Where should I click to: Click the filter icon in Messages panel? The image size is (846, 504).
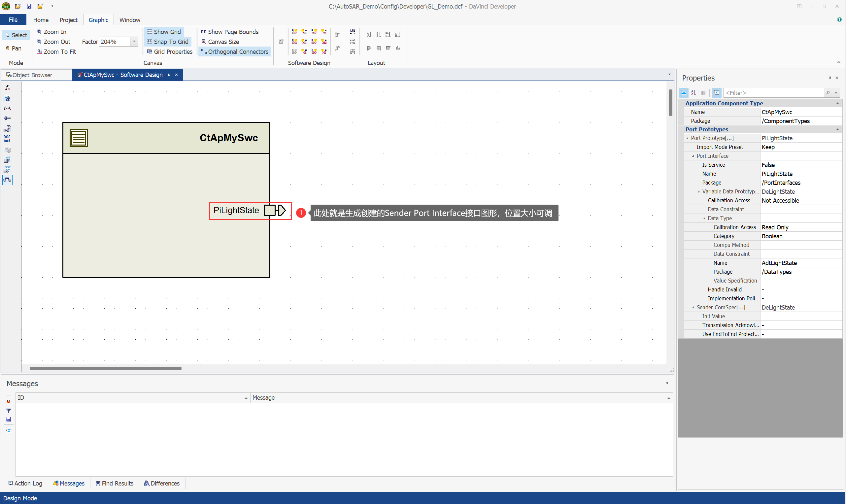[x=9, y=411]
